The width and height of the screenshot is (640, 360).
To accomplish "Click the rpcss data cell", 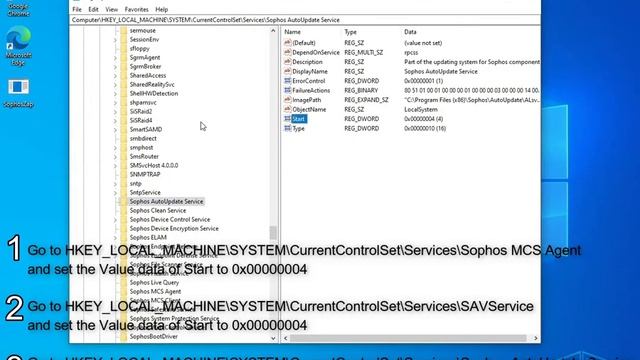I will [411, 52].
